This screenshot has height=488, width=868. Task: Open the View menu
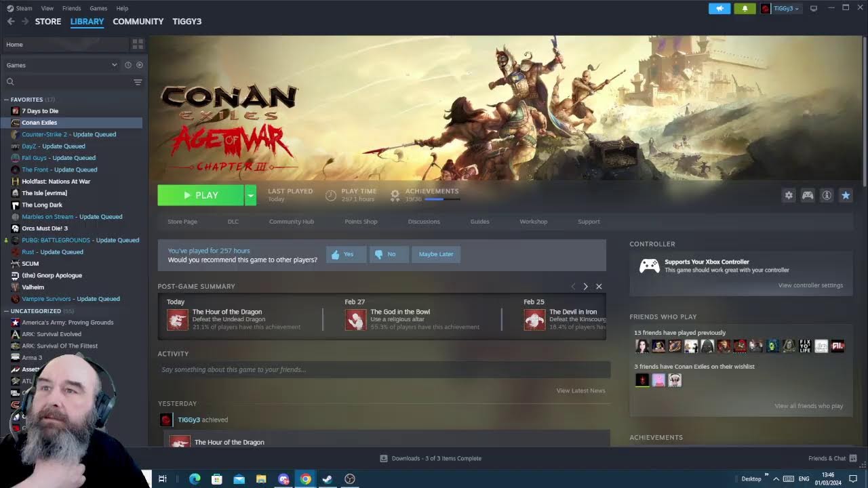[47, 8]
